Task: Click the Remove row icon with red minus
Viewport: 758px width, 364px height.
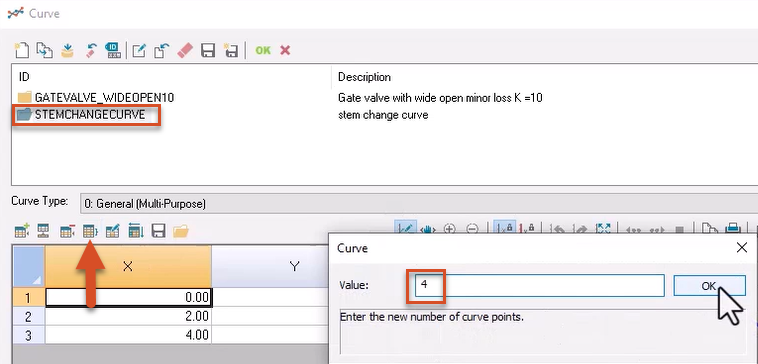Action: [x=67, y=231]
